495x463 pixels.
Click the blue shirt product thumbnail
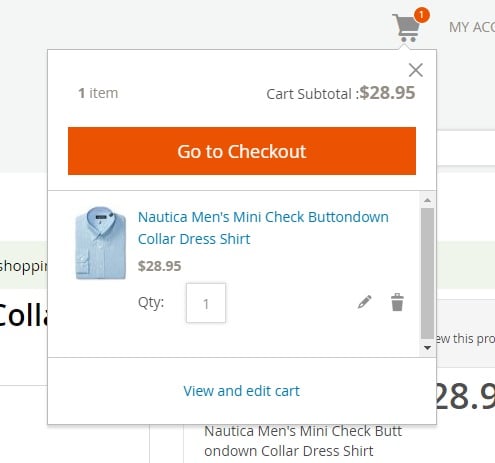coord(101,243)
